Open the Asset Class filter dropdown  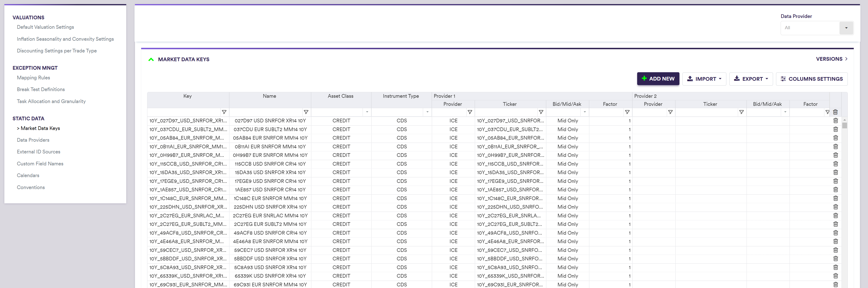pyautogui.click(x=367, y=112)
